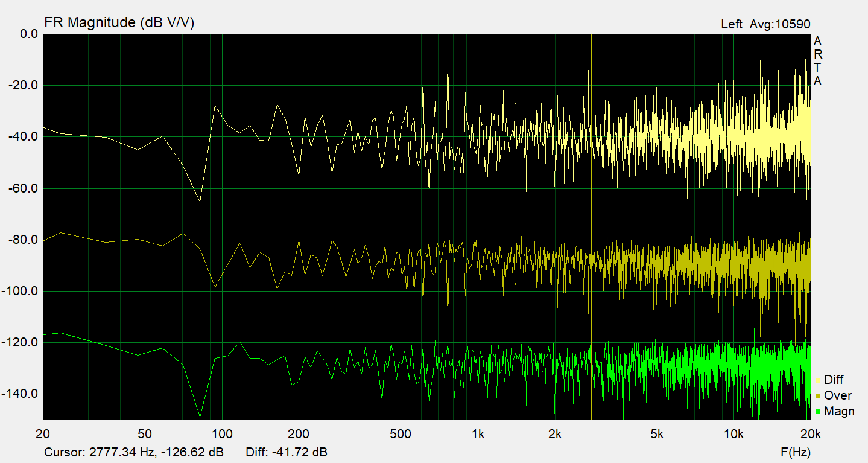Click the green Magn legend color square
The height and width of the screenshot is (463, 868).
[818, 412]
